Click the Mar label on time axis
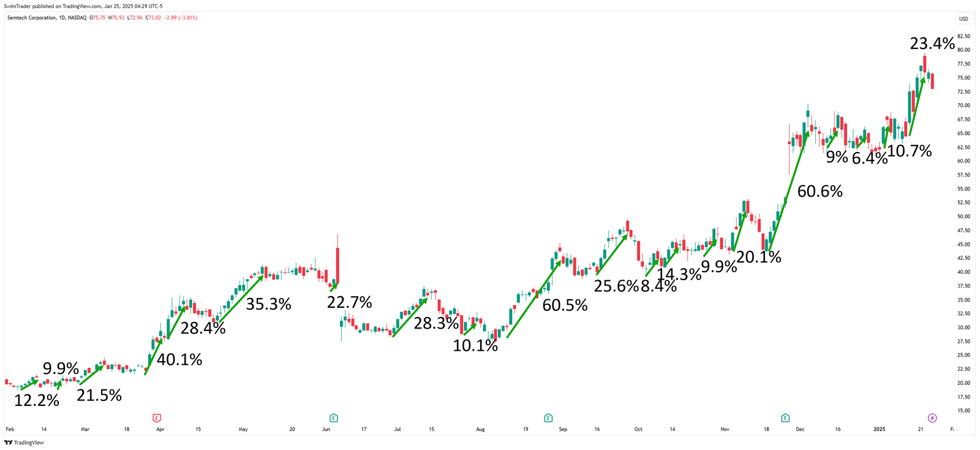980x450 pixels. coord(85,429)
